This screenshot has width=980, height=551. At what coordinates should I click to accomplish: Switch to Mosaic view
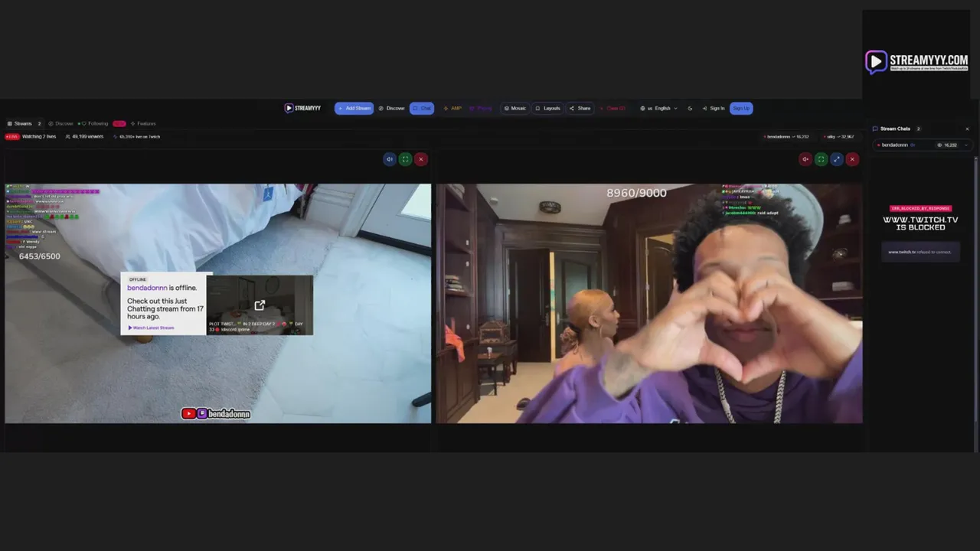(515, 108)
